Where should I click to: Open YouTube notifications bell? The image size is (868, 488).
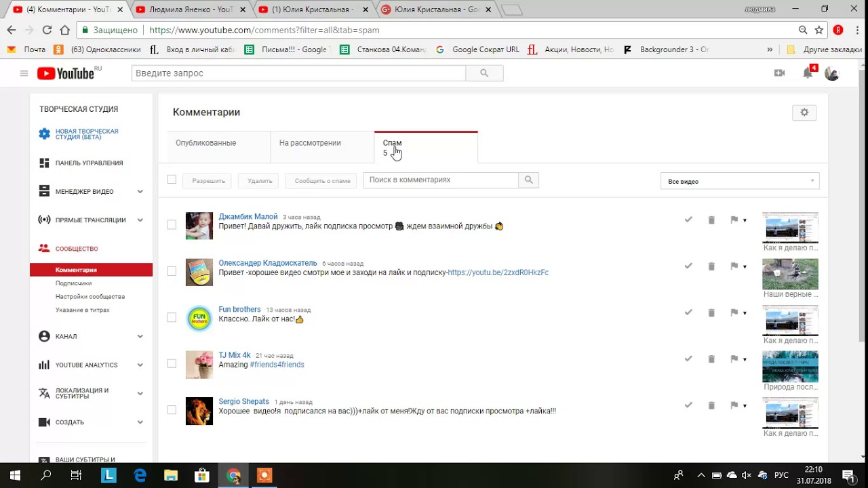point(808,73)
